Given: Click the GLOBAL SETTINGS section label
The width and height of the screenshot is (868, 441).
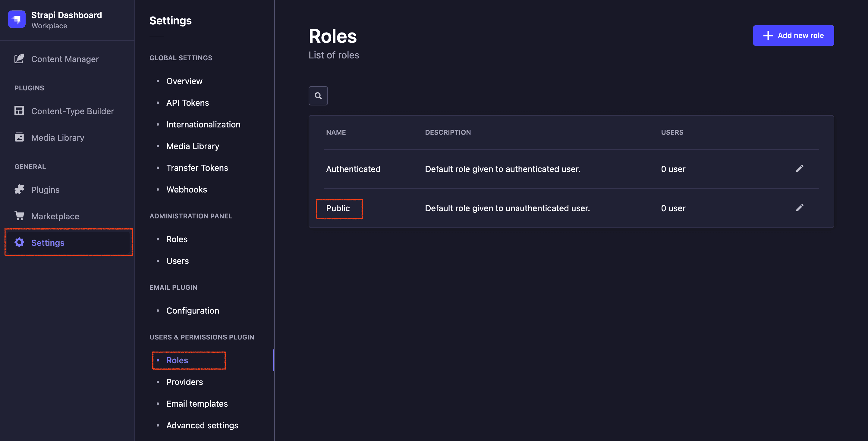Looking at the screenshot, I should pos(181,58).
